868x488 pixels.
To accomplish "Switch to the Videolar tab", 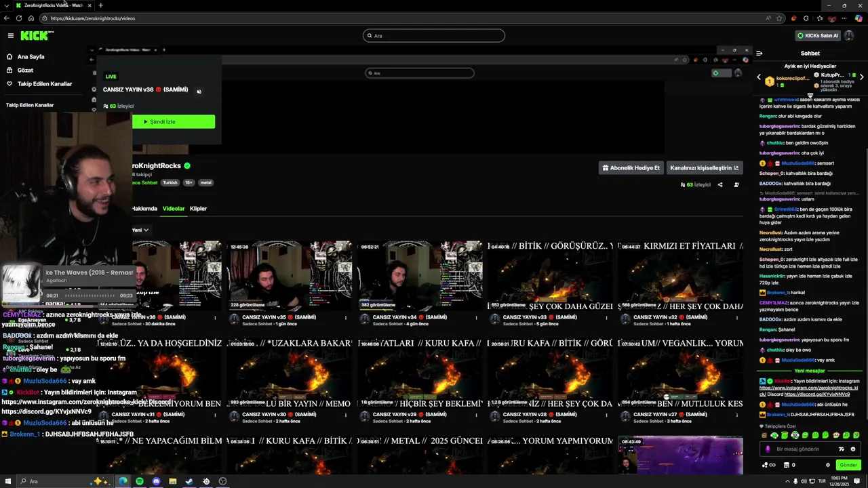I will (174, 209).
